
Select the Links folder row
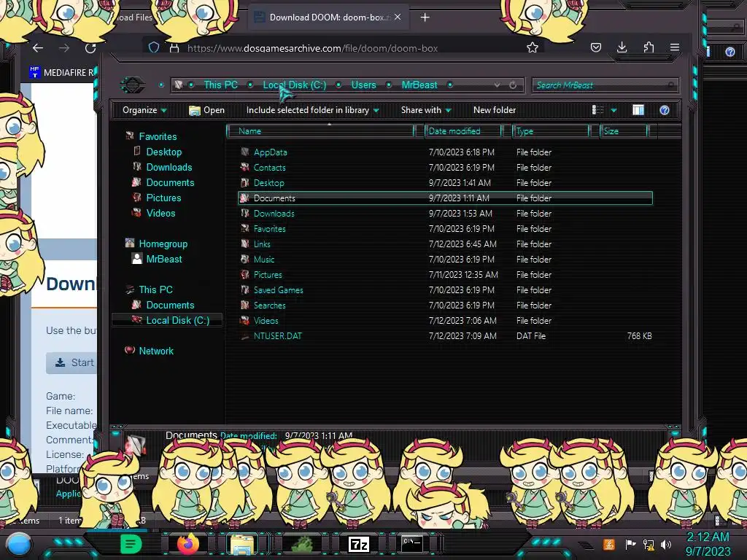[x=446, y=244]
